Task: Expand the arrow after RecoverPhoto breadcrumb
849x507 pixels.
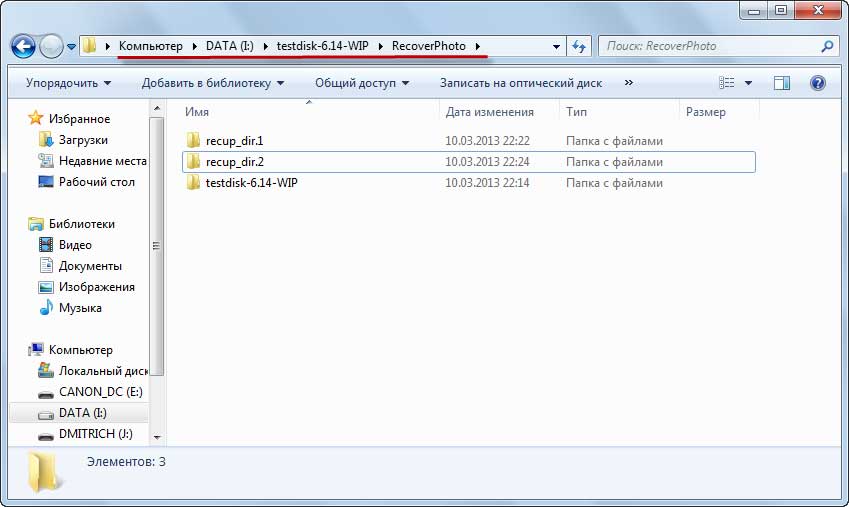Action: click(478, 47)
